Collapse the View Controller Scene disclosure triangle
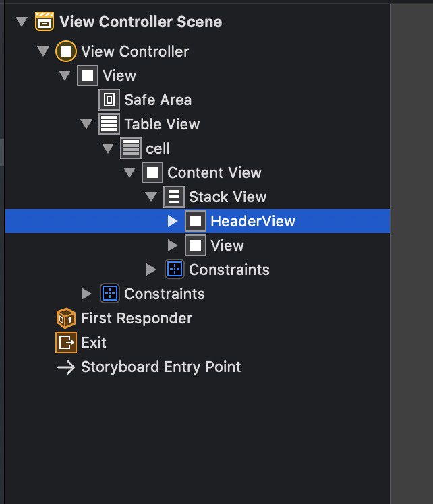Screen dimensions: 433x504 pyautogui.click(x=22, y=22)
